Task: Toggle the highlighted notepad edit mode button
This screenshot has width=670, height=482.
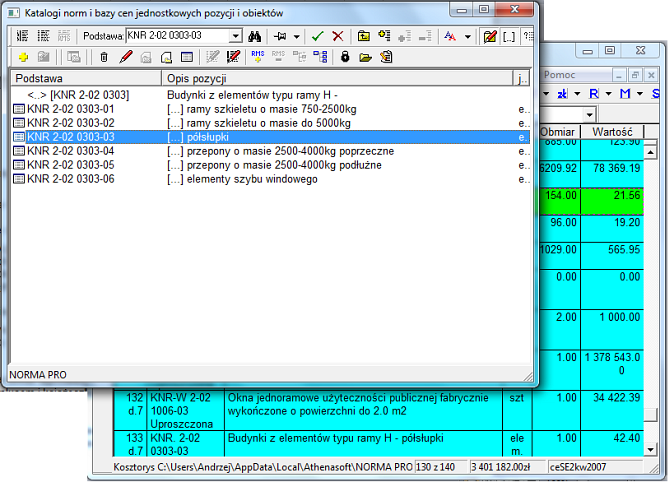Action: (x=489, y=36)
